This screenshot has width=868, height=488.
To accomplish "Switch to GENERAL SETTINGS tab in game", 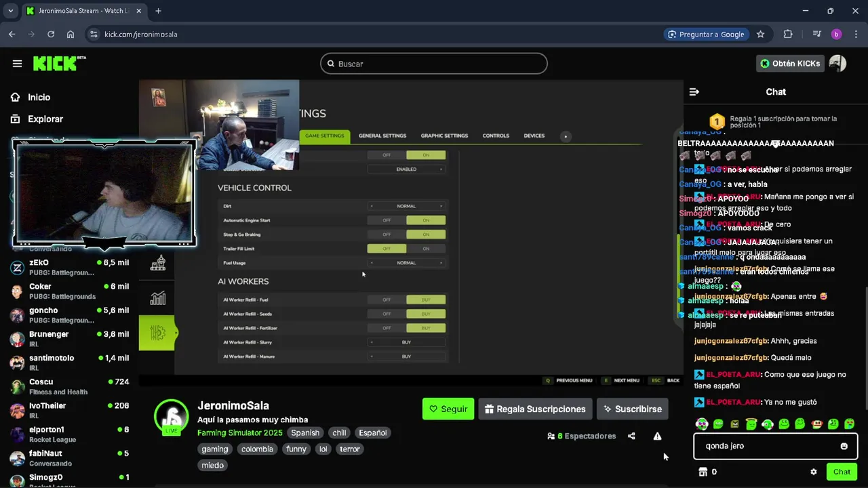I will click(382, 136).
